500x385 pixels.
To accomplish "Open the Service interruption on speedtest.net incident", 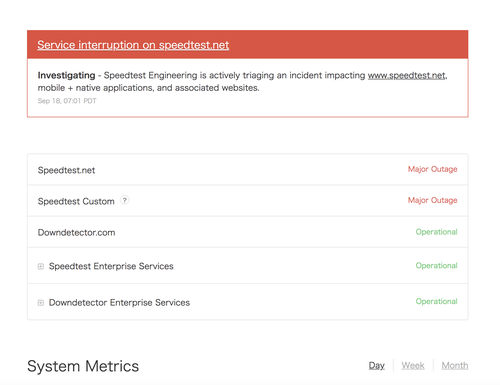I will (x=133, y=45).
